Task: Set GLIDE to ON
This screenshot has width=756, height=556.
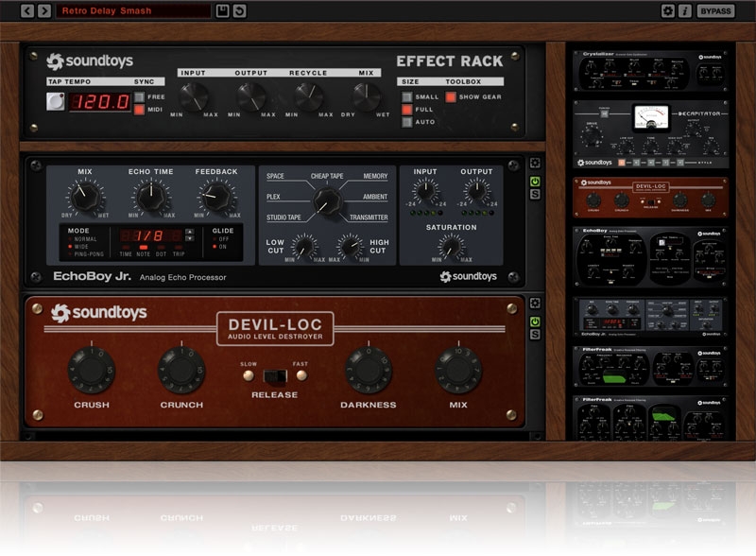Action: pyautogui.click(x=220, y=246)
